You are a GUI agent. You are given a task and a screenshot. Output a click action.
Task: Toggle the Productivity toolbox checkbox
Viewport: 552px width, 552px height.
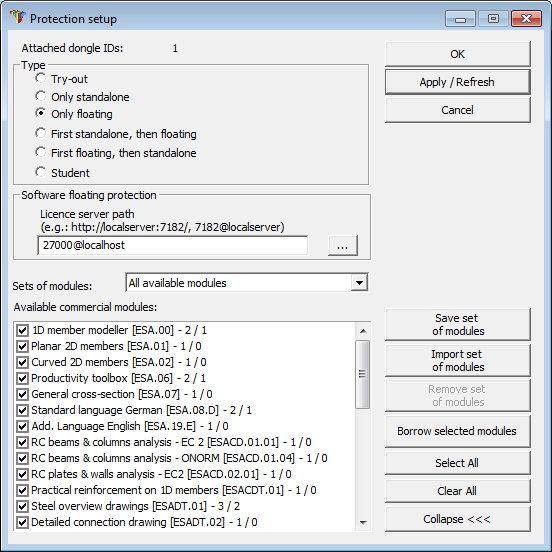tap(22, 378)
